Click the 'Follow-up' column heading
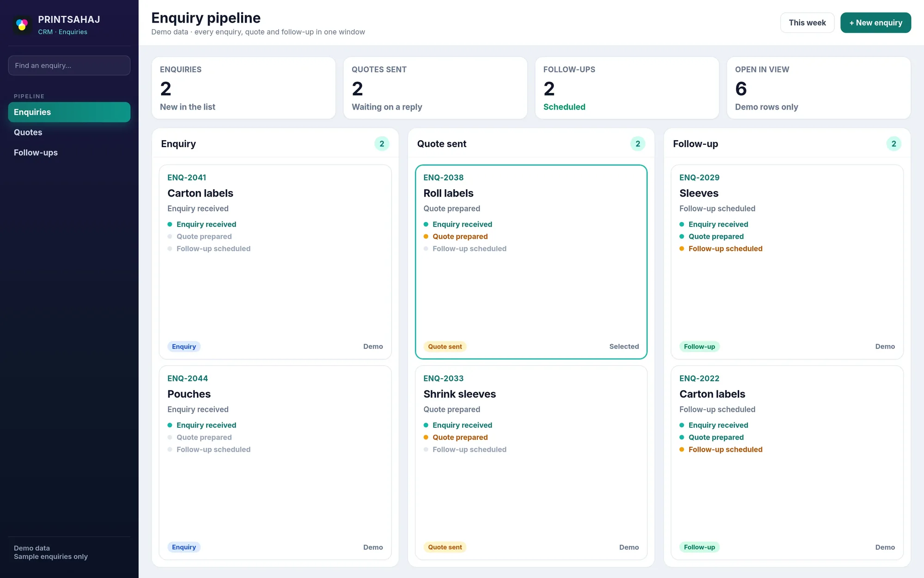 (x=695, y=144)
